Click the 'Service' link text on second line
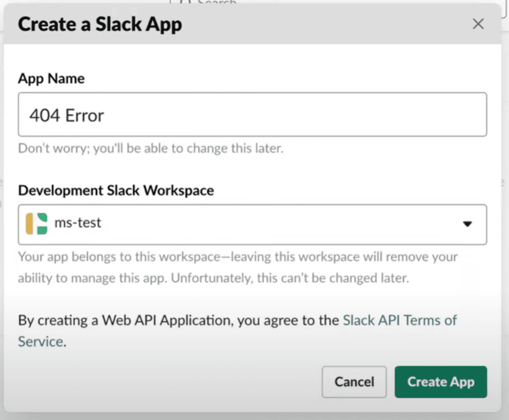 click(x=40, y=341)
